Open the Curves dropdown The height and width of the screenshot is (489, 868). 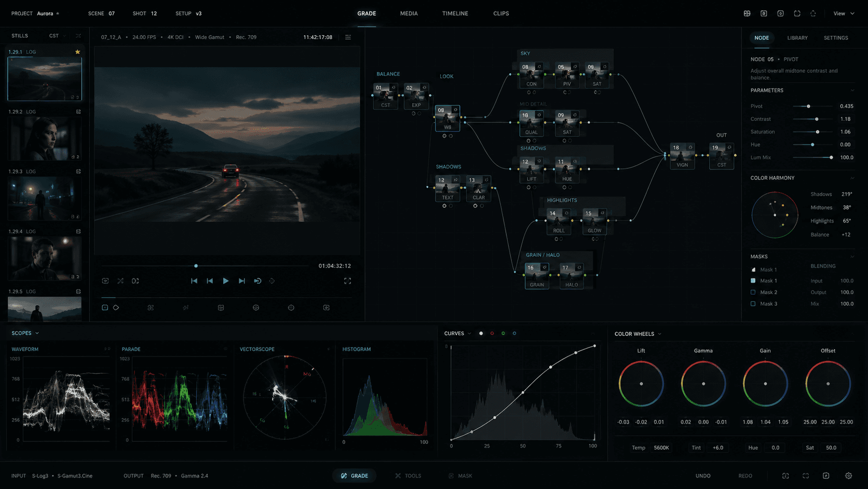point(457,334)
